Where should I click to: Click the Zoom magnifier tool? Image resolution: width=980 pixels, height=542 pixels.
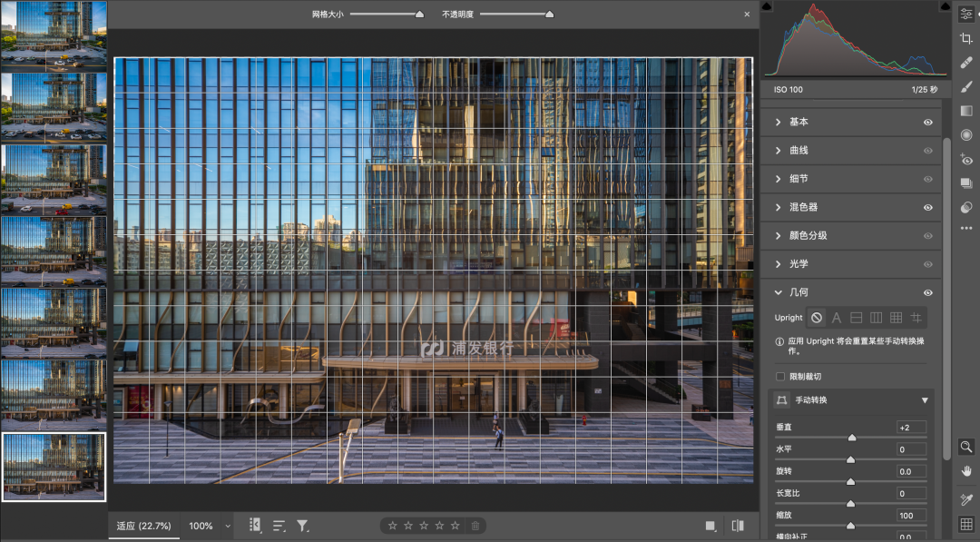[x=966, y=447]
